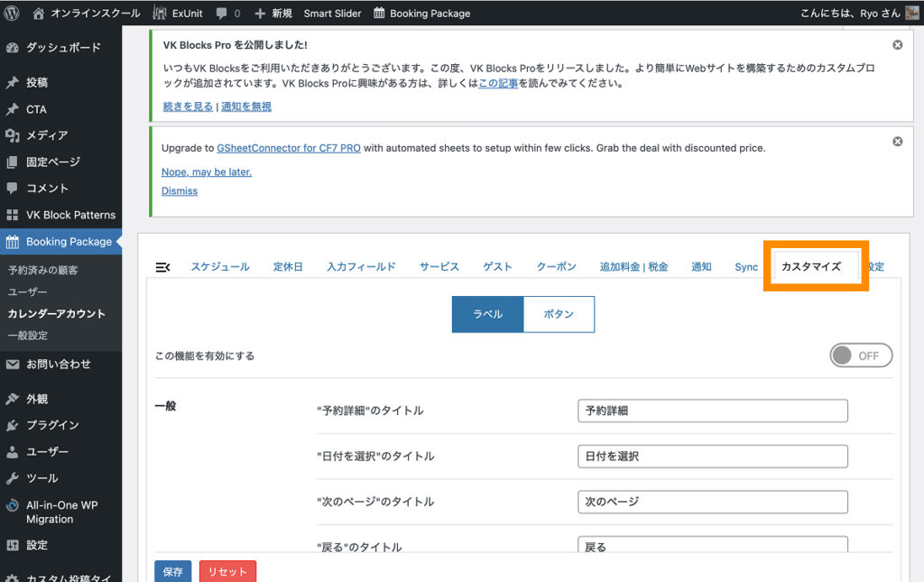924x582 pixels.
Task: Click the ExUnit icon in the admin bar
Action: click(x=160, y=14)
